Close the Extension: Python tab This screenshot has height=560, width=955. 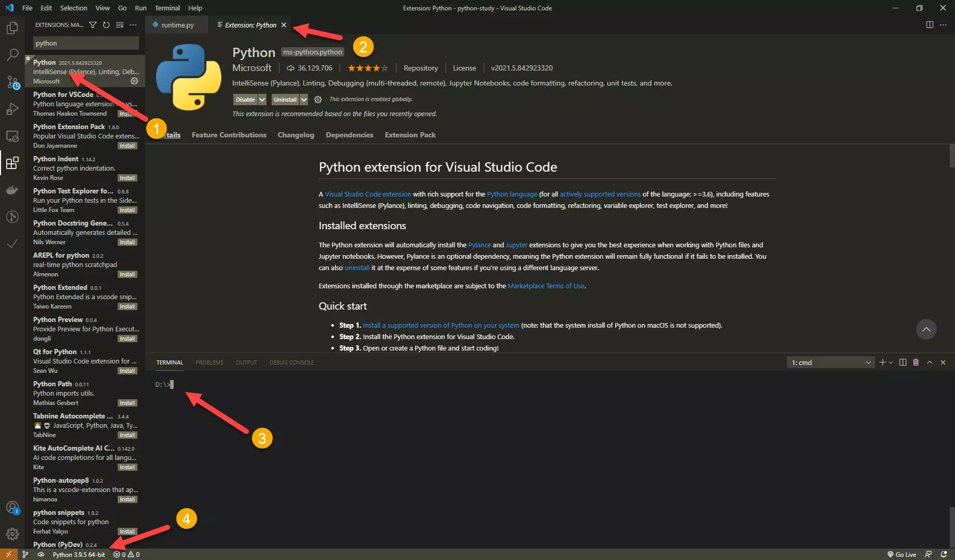284,25
